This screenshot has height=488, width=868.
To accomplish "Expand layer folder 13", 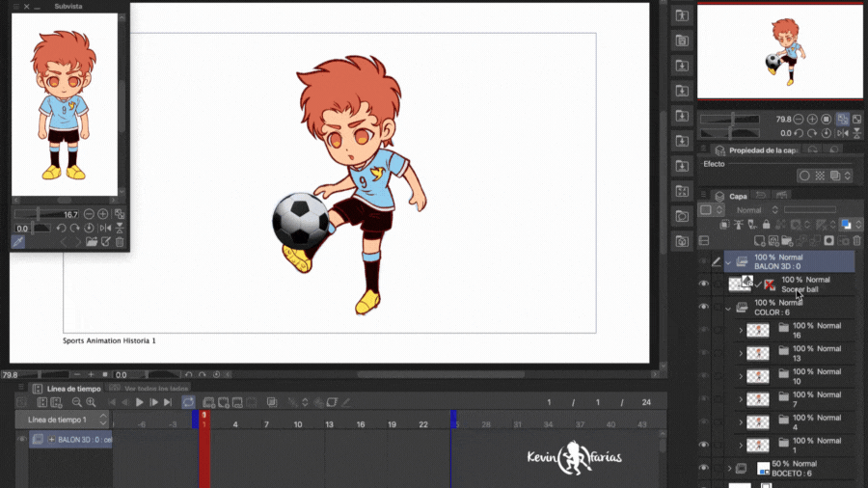I will coord(741,353).
